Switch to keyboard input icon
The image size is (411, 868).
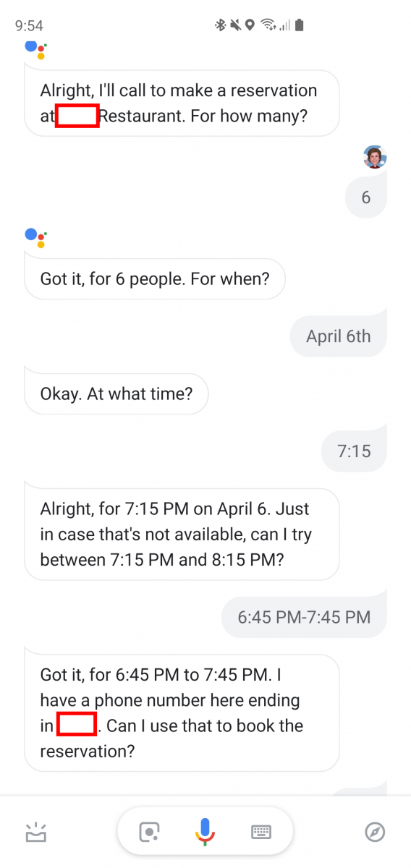(261, 832)
